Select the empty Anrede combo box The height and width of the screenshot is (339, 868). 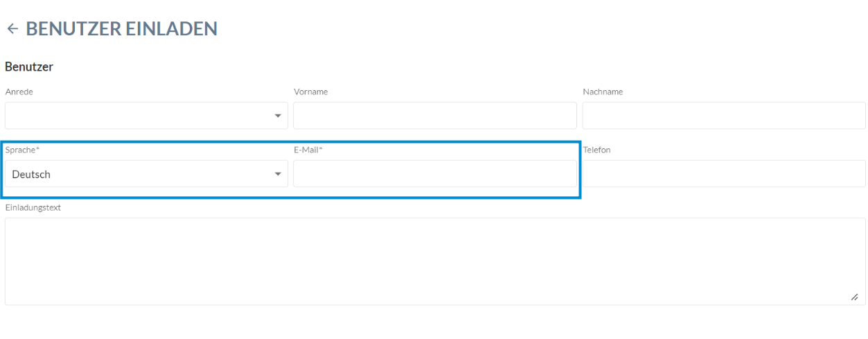tap(146, 116)
